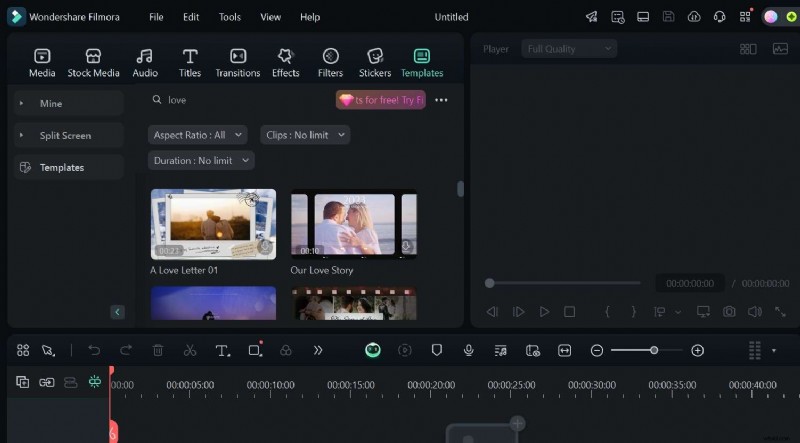Viewport: 800px width, 443px height.
Task: Open the Duration filter dropdown
Action: [x=201, y=161]
